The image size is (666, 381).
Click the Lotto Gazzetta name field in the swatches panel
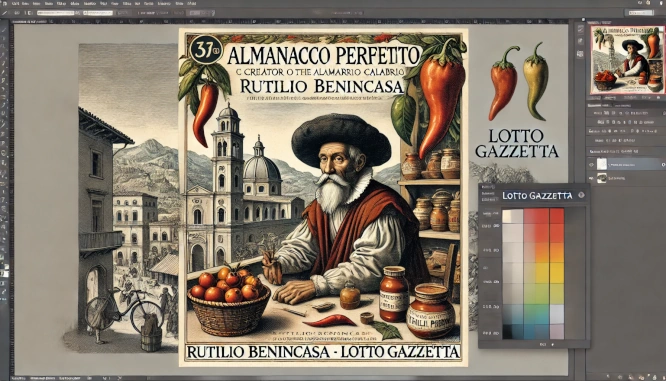[x=537, y=195]
